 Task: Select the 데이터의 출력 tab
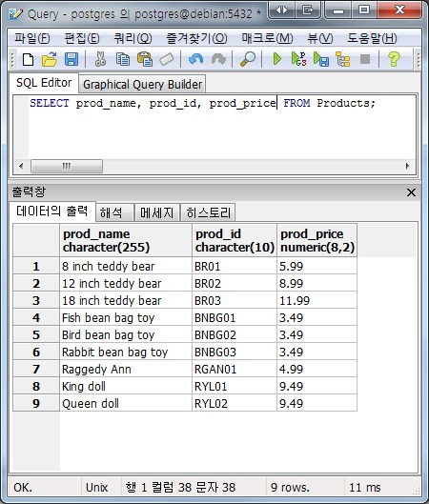pos(52,212)
